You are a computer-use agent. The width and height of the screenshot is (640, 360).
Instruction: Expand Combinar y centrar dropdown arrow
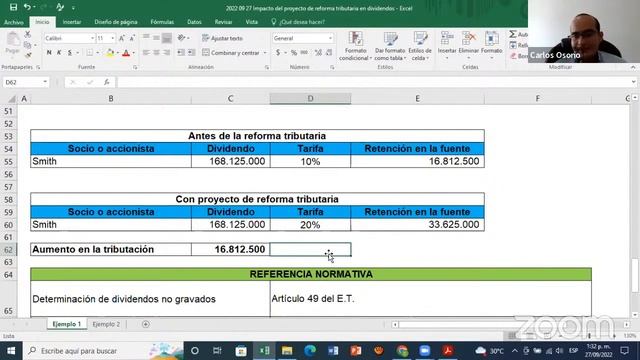coord(265,53)
